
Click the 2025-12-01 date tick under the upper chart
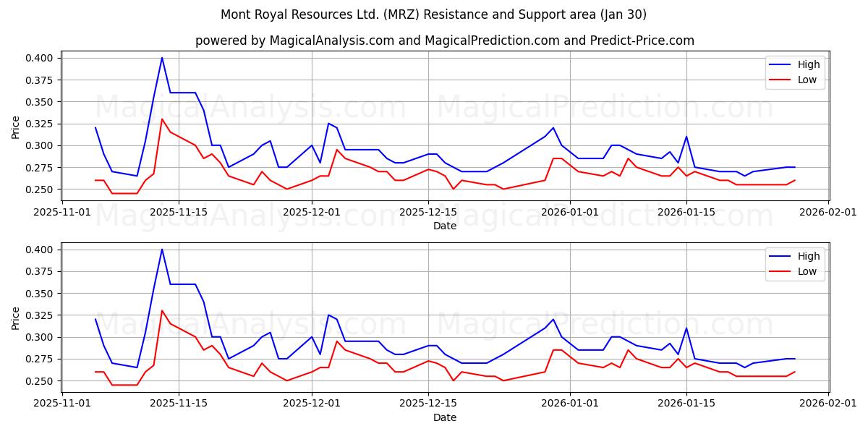pos(312,212)
